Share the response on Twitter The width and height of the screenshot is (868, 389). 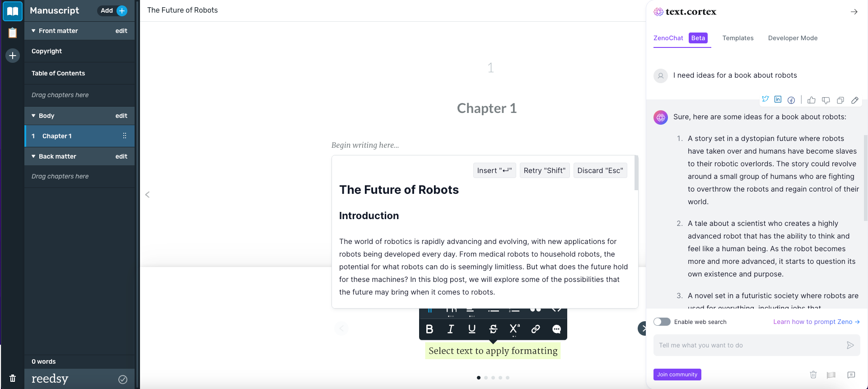point(765,99)
